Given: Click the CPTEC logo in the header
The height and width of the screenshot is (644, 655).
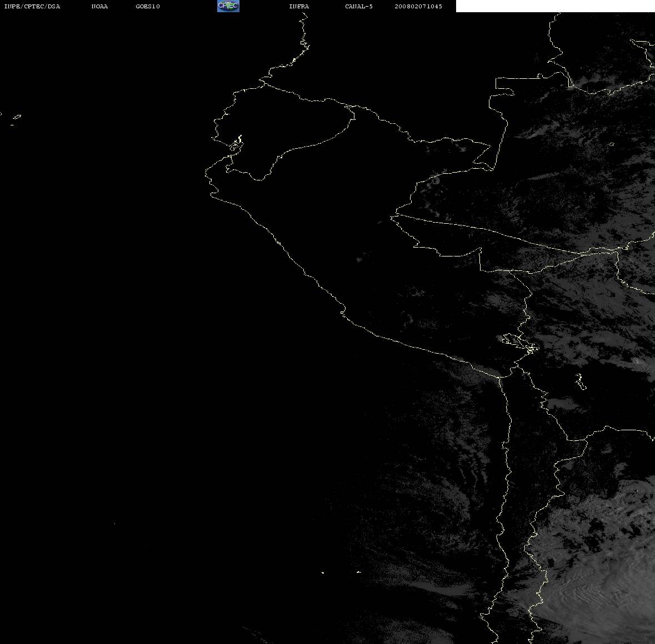Looking at the screenshot, I should click(x=228, y=6).
